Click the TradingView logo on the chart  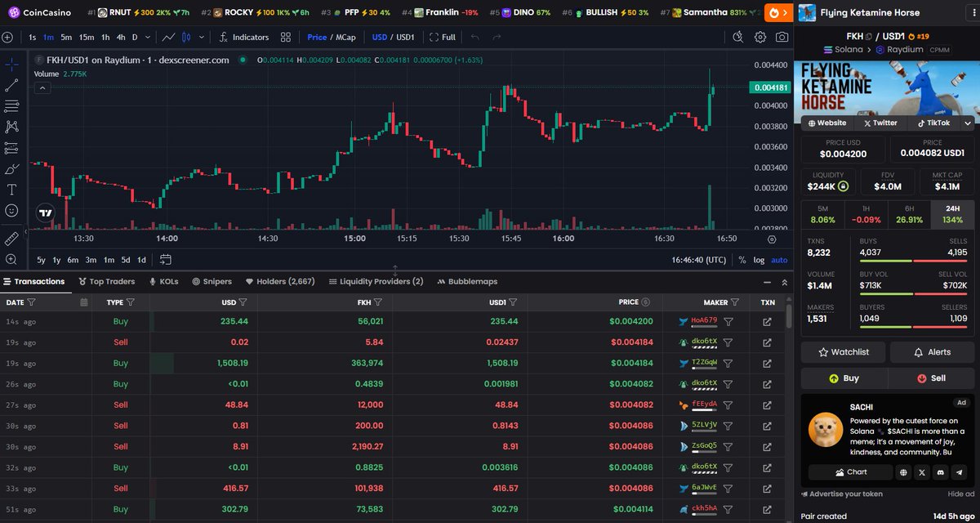coord(46,213)
